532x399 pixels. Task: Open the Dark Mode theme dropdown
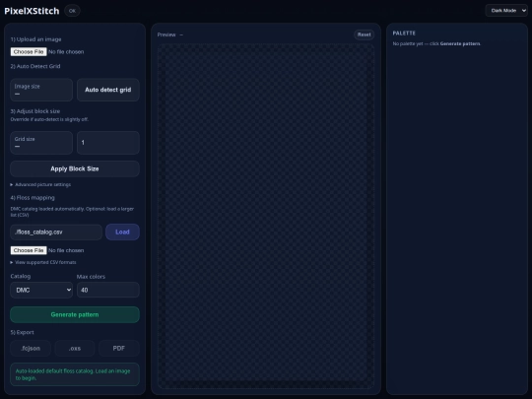click(x=506, y=11)
